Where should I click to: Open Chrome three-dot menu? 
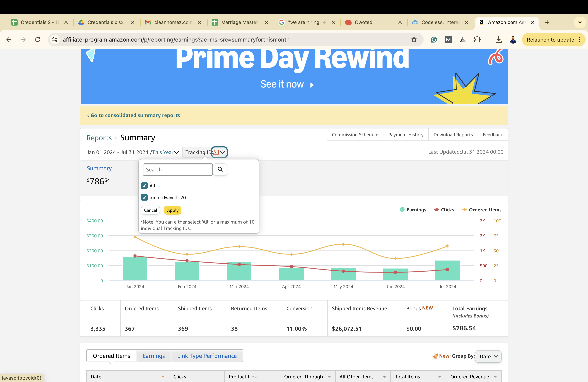tap(579, 40)
